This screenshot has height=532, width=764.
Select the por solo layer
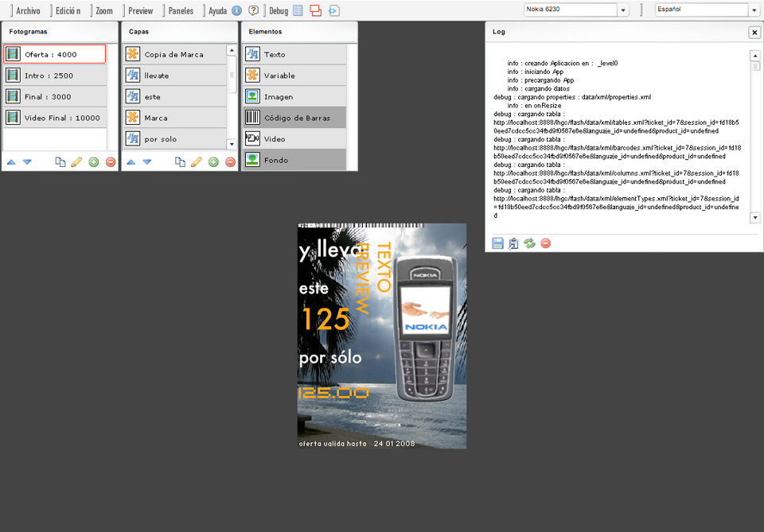pos(175,138)
